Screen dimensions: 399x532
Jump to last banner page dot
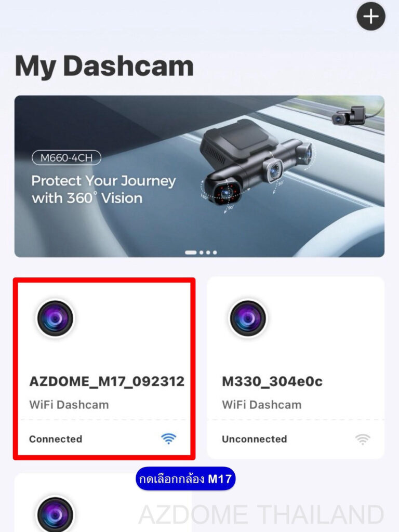(x=215, y=252)
